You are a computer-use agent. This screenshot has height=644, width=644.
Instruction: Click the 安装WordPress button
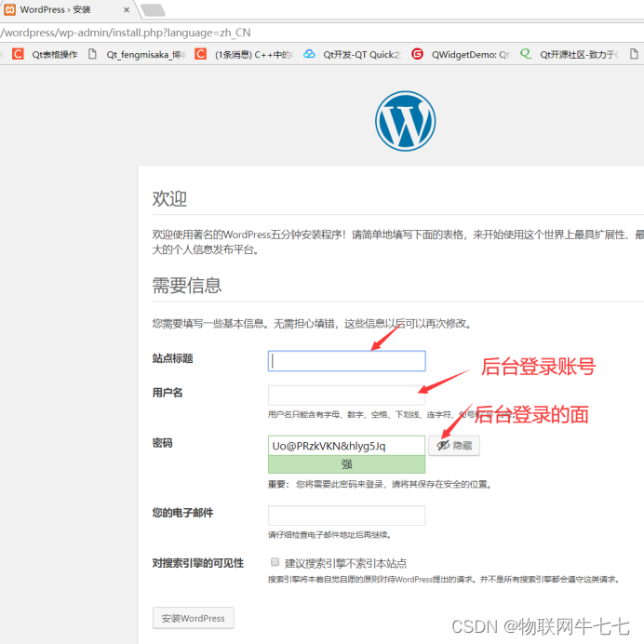tap(193, 618)
